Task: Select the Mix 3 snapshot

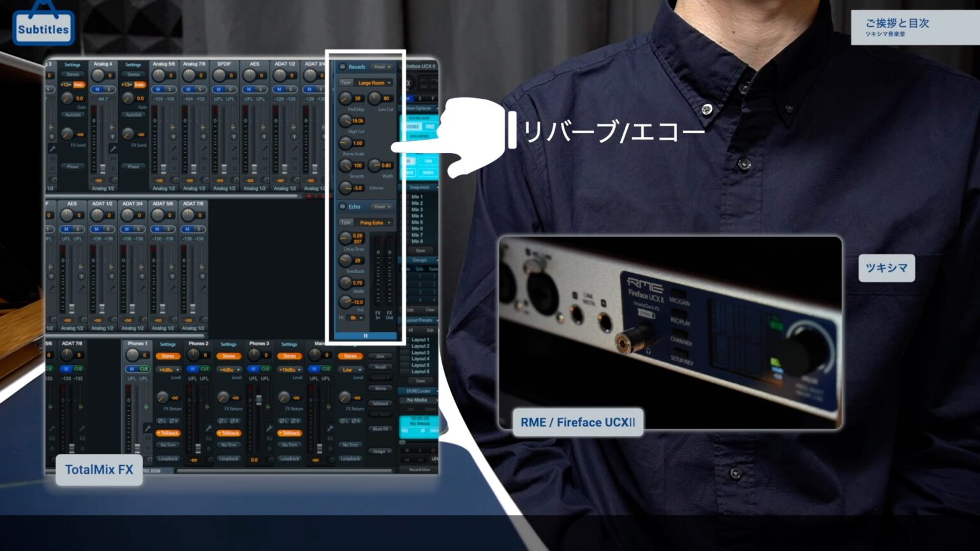Action: (x=417, y=211)
